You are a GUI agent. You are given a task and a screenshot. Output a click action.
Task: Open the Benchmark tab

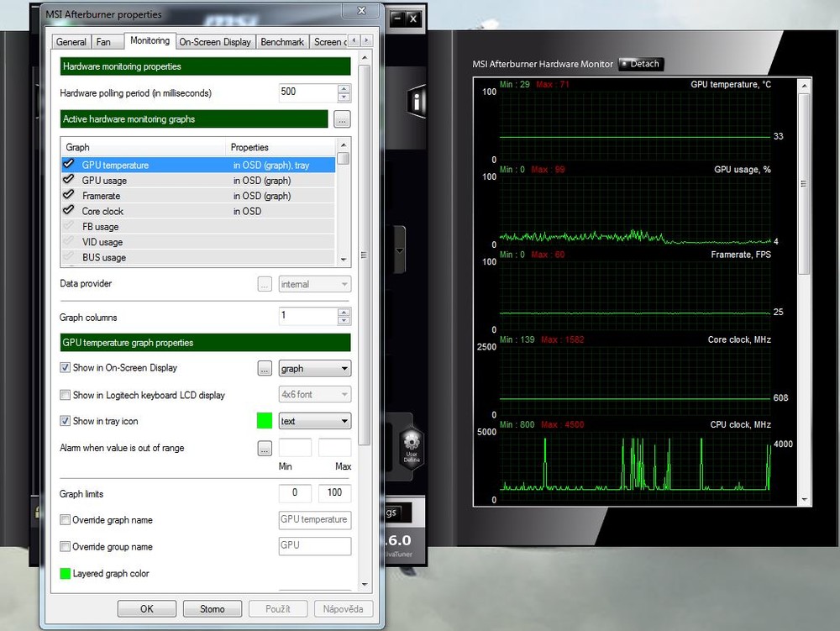tap(282, 42)
